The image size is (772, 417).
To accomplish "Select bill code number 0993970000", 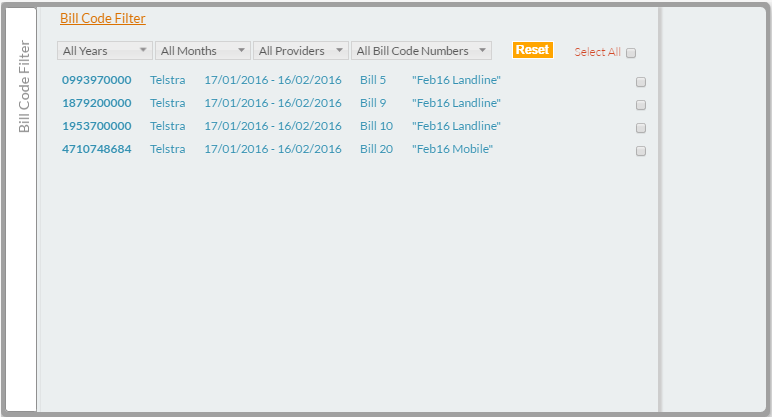I will click(x=96, y=80).
